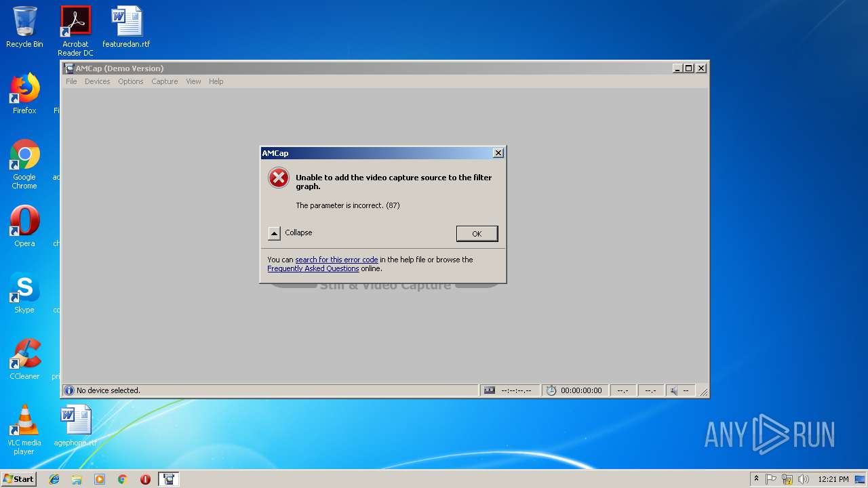Open the File menu in AMCap

point(71,81)
